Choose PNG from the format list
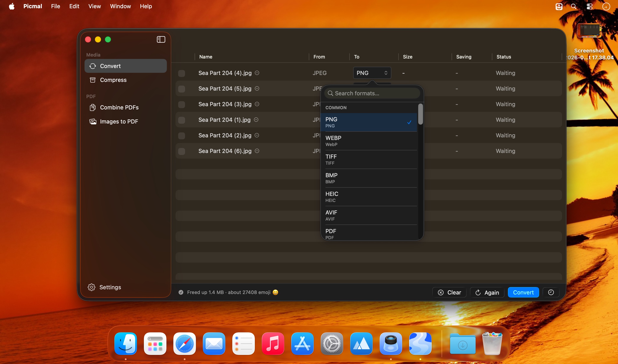This screenshot has width=618, height=364. 369,122
